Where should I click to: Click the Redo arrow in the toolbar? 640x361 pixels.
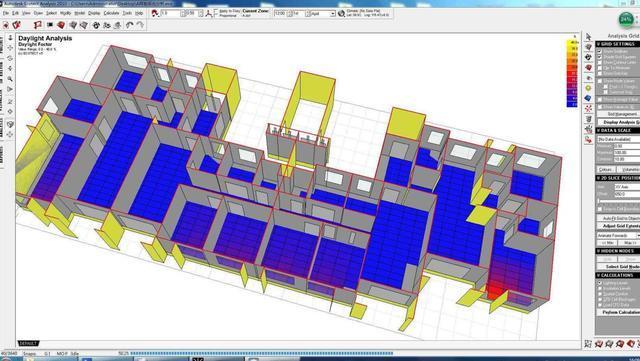(x=140, y=25)
